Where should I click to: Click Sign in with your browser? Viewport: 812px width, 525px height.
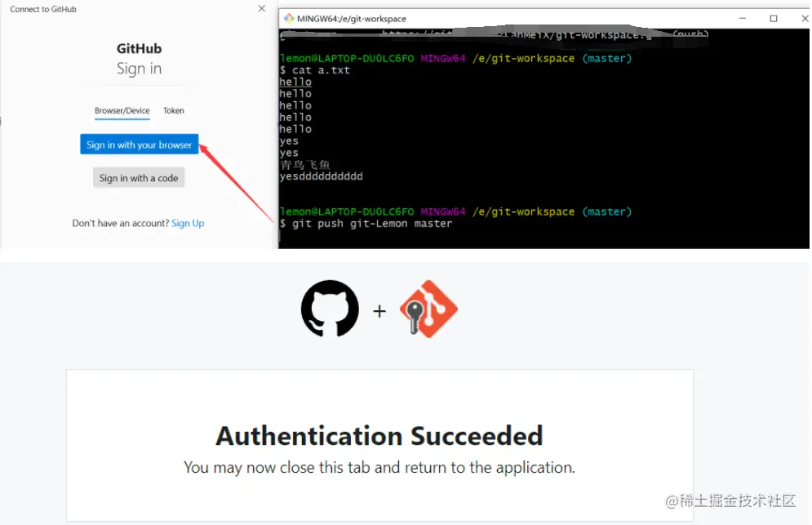point(140,145)
